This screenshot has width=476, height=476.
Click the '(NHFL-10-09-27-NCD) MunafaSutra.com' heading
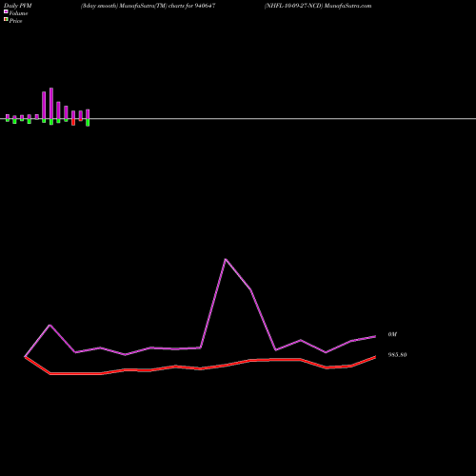coord(318,6)
